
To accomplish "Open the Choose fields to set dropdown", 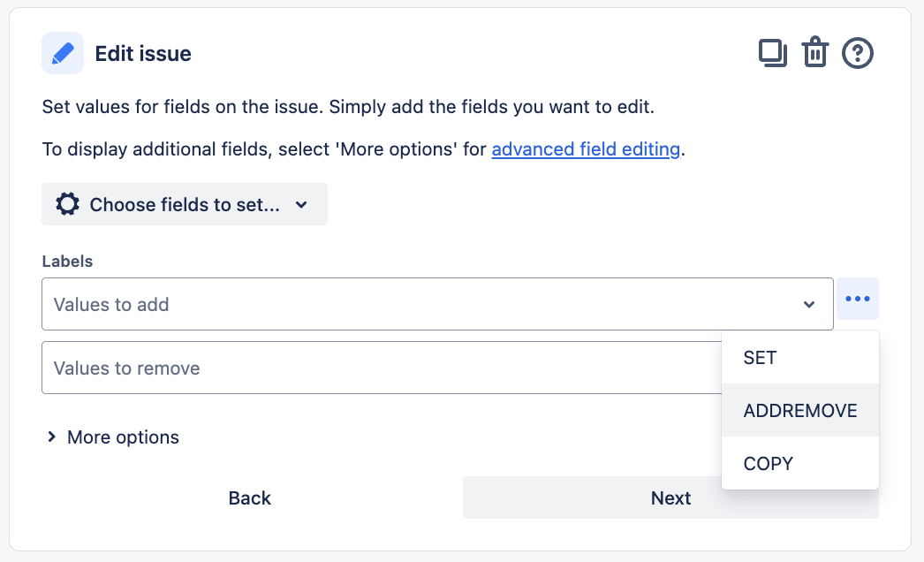I will click(x=184, y=204).
